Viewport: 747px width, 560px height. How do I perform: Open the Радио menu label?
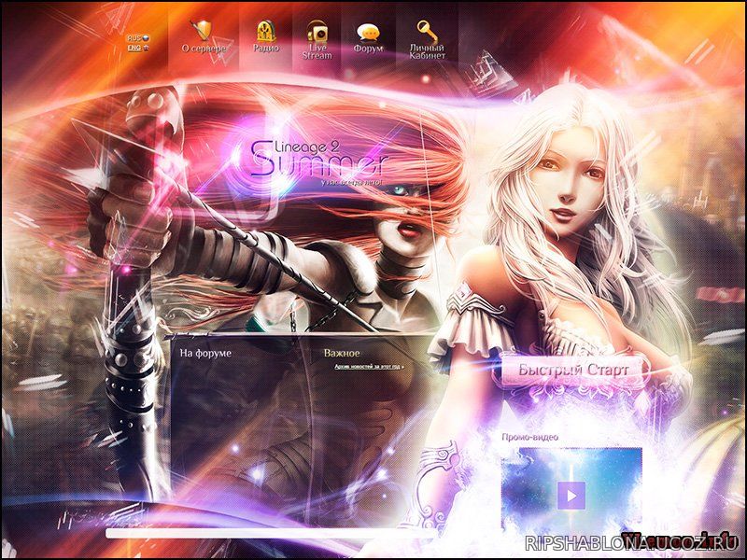pos(266,49)
